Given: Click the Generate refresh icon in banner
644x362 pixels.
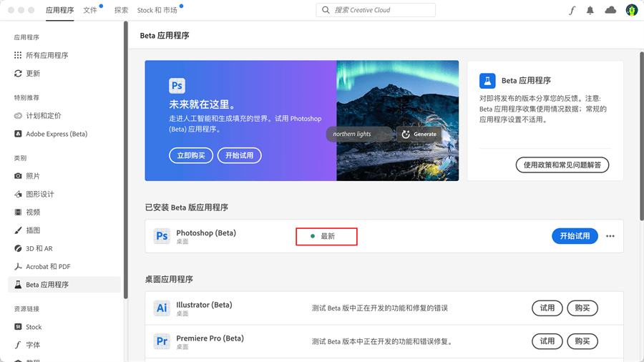Looking at the screenshot, I should pos(406,134).
